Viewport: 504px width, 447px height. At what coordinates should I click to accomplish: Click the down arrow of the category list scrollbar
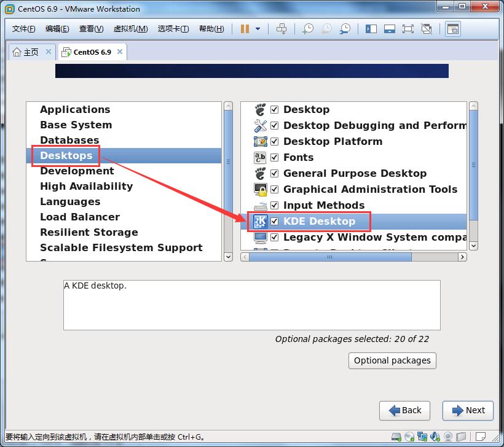[228, 257]
